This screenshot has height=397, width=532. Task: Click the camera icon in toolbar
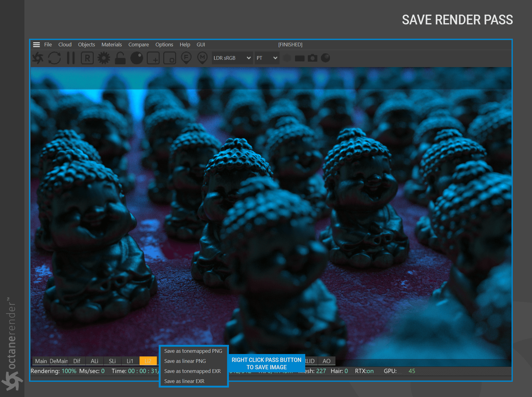tap(313, 58)
